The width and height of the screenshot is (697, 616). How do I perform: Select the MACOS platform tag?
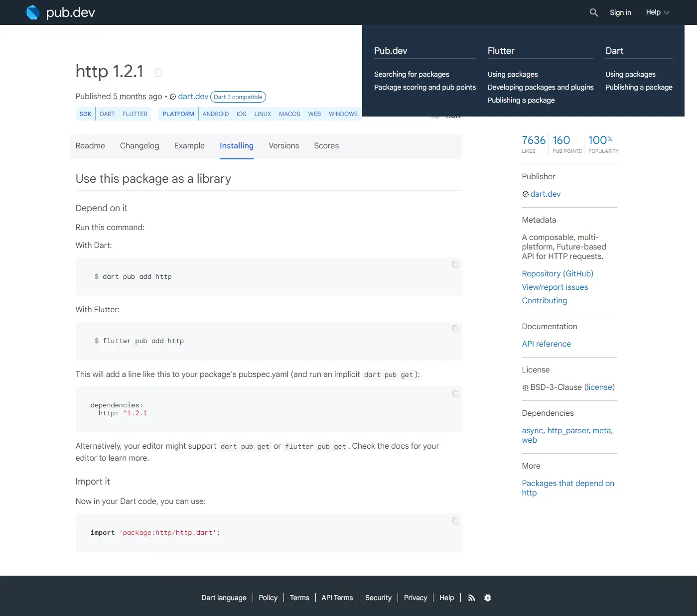point(289,114)
